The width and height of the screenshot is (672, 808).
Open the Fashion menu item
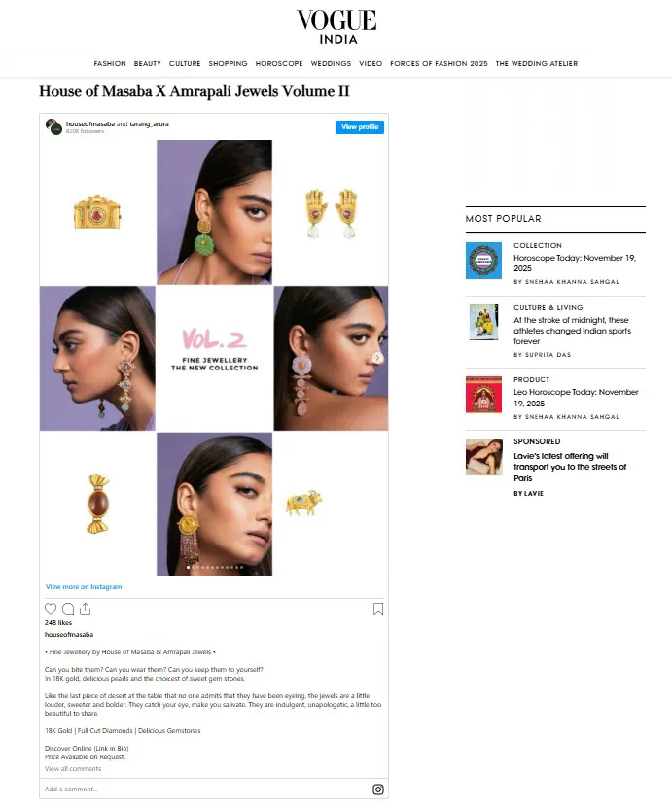point(110,63)
